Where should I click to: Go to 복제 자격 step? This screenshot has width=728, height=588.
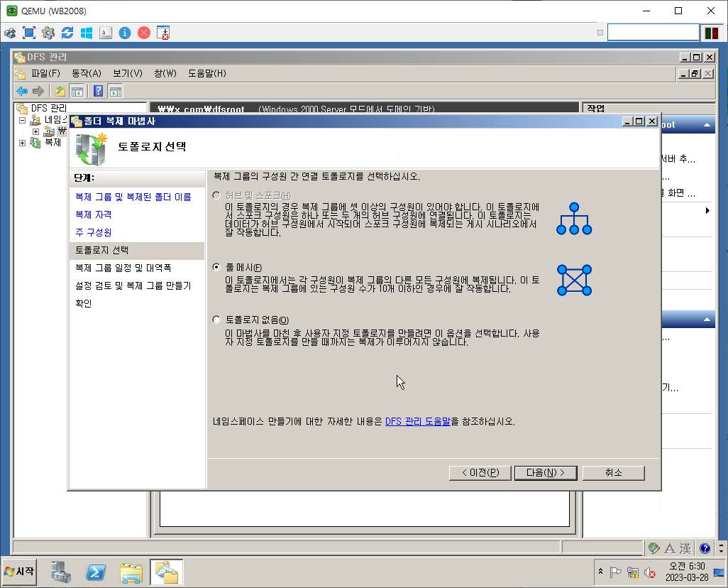click(x=94, y=214)
